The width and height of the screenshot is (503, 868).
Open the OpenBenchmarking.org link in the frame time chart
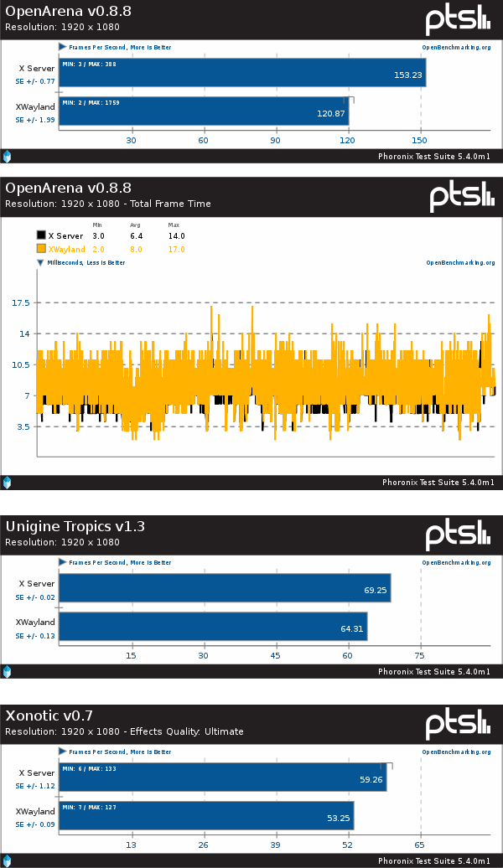(x=460, y=262)
